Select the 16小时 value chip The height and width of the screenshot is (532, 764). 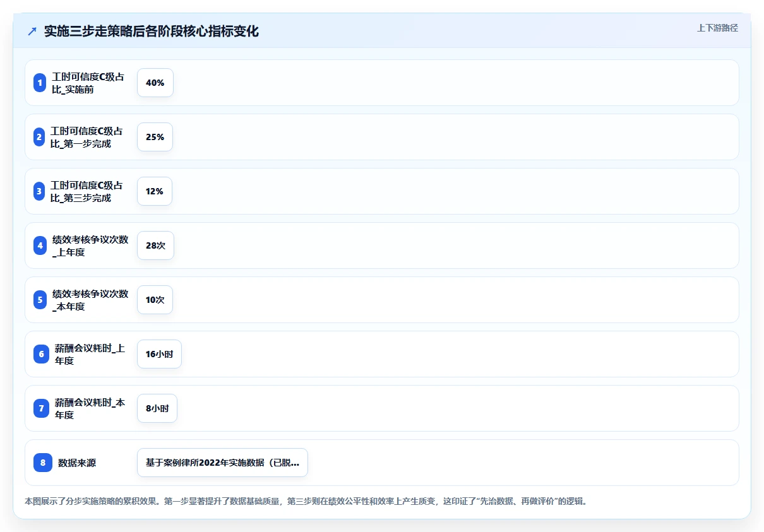(159, 354)
